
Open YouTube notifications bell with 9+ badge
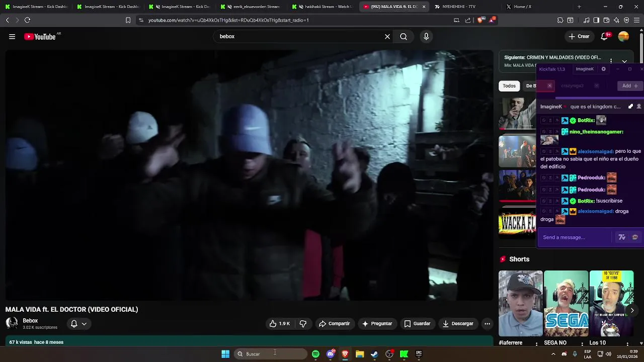coord(605,36)
